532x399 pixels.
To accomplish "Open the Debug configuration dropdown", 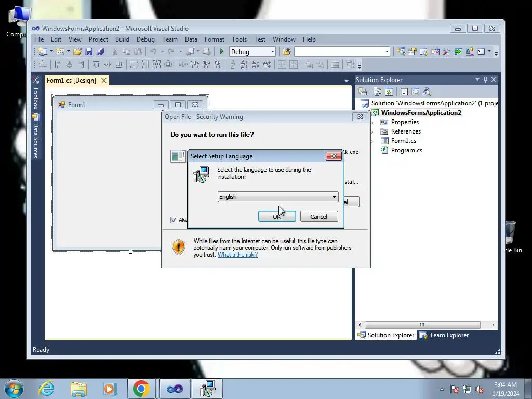I will (272, 51).
